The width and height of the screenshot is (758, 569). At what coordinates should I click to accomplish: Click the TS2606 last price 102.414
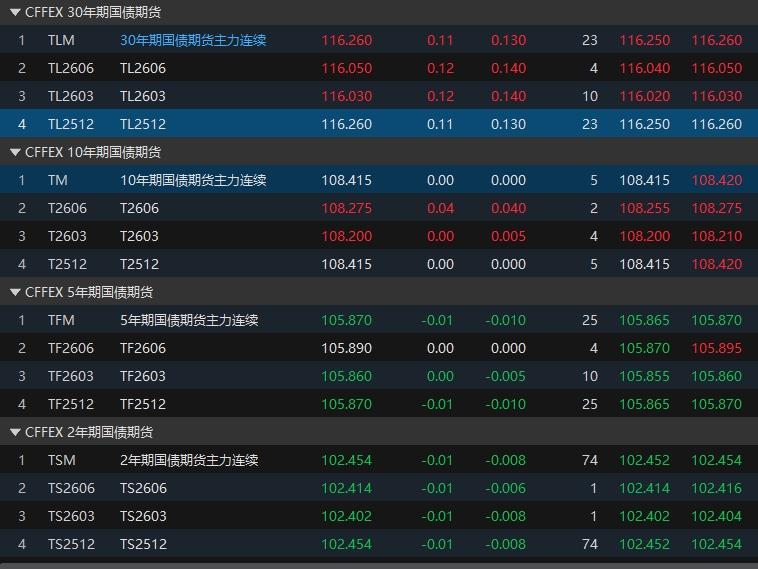pyautogui.click(x=347, y=488)
